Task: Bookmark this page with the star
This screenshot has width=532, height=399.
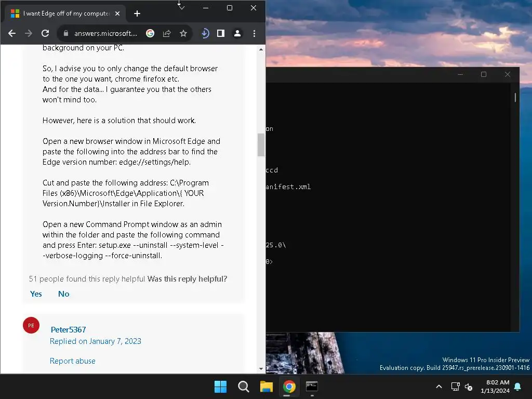Action: click(183, 33)
